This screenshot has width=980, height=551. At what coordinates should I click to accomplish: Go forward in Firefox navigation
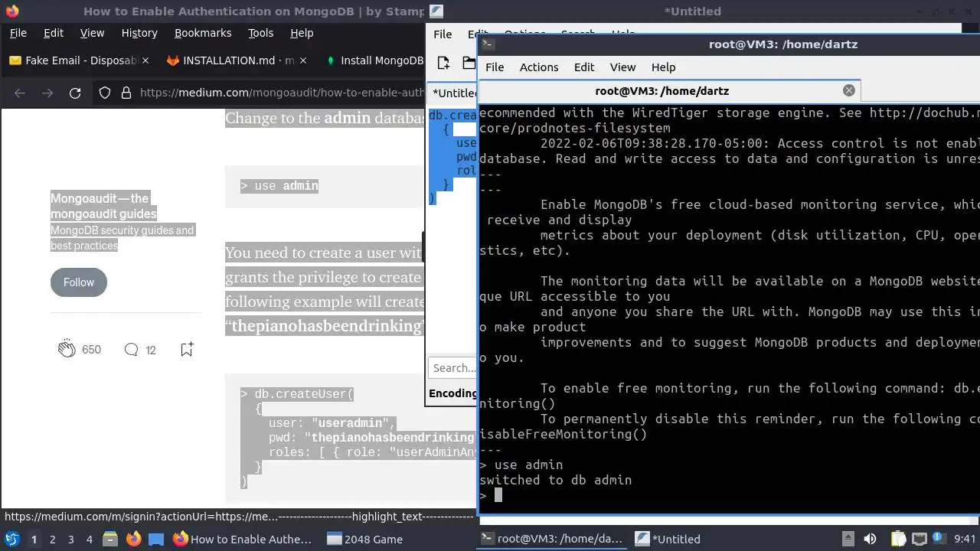[47, 93]
